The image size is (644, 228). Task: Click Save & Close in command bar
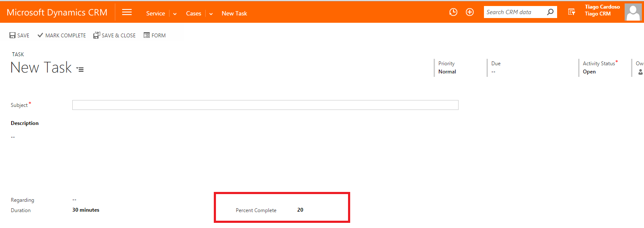(114, 36)
